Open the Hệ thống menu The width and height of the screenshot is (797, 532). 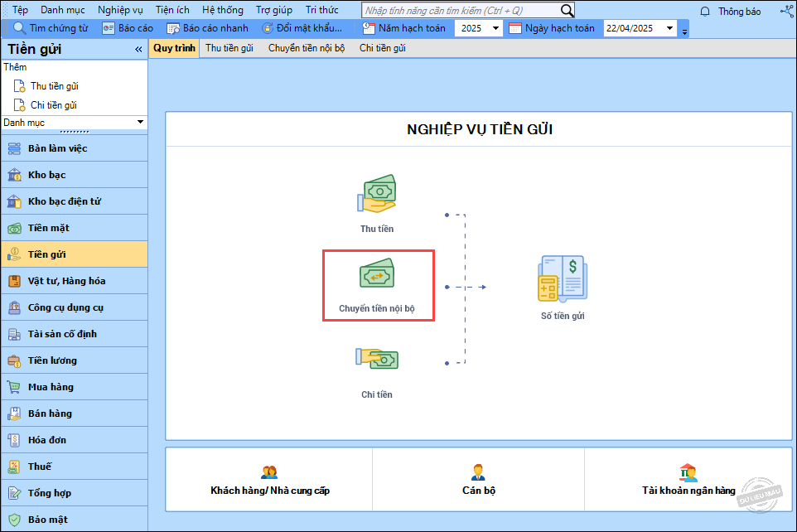point(223,10)
